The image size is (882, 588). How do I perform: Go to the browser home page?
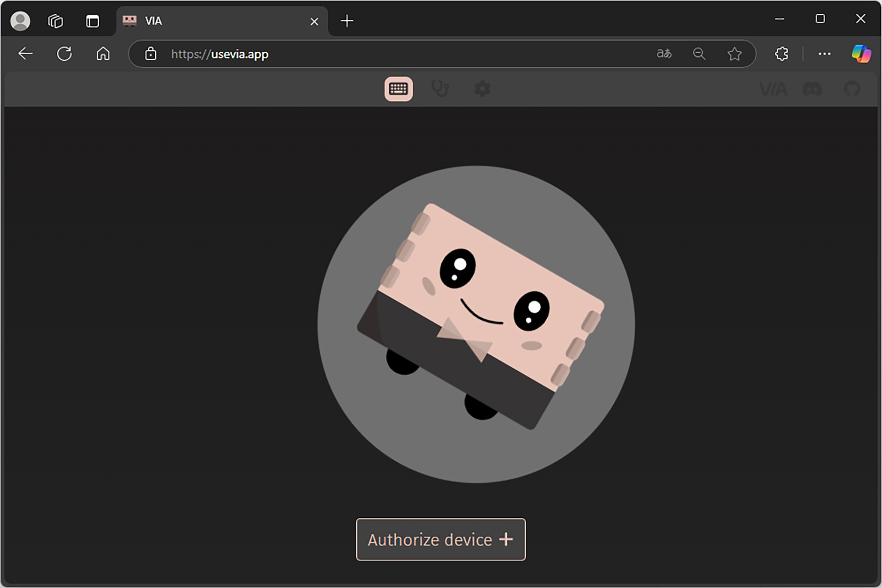point(103,54)
